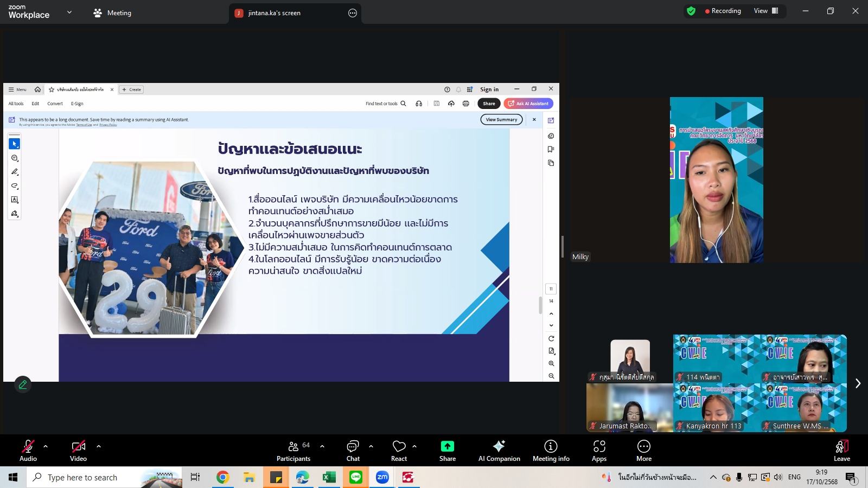Open the Apps panel

coord(599,450)
